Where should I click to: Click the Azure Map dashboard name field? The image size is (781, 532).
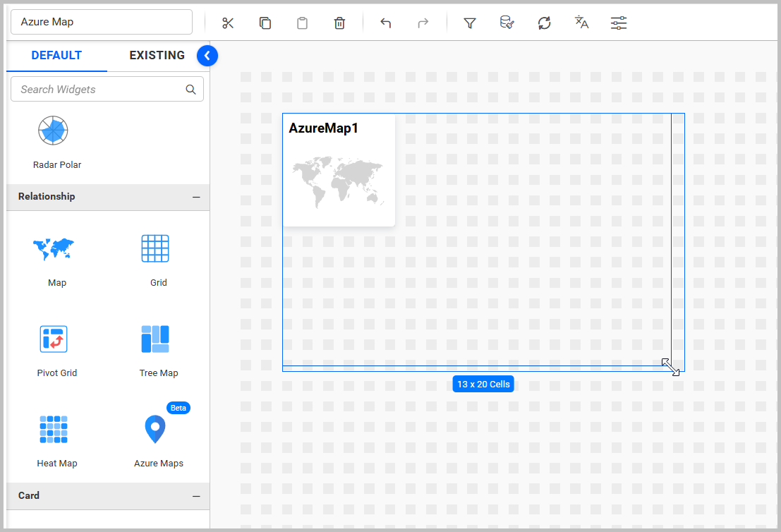tap(101, 22)
